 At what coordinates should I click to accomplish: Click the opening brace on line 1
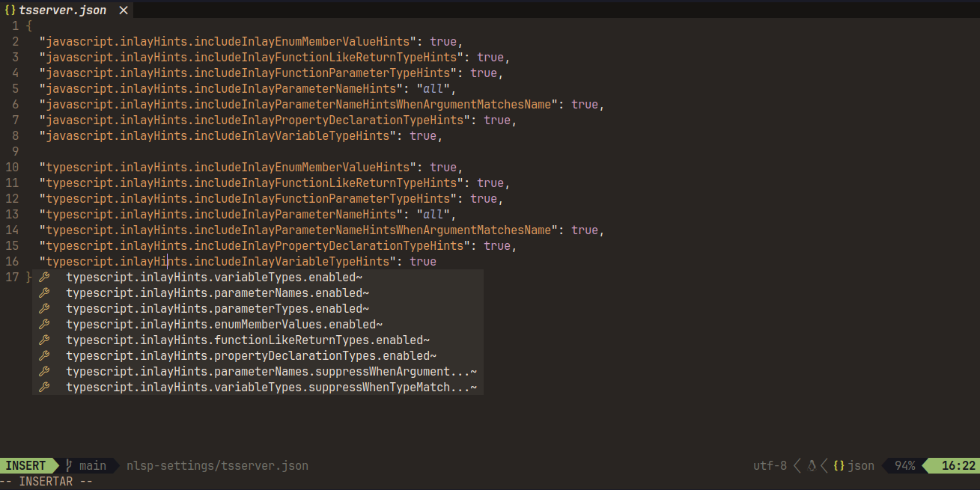click(x=28, y=26)
